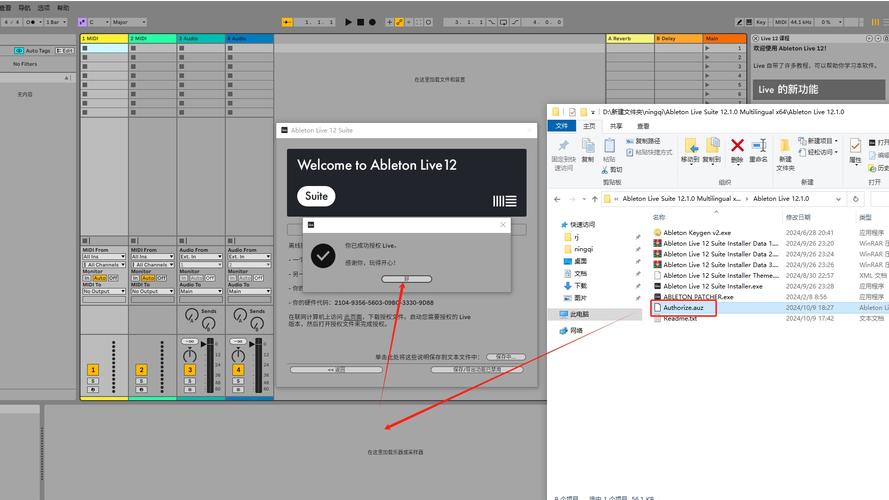Select the A Reverb return track header
The height and width of the screenshot is (500, 889).
[630, 39]
